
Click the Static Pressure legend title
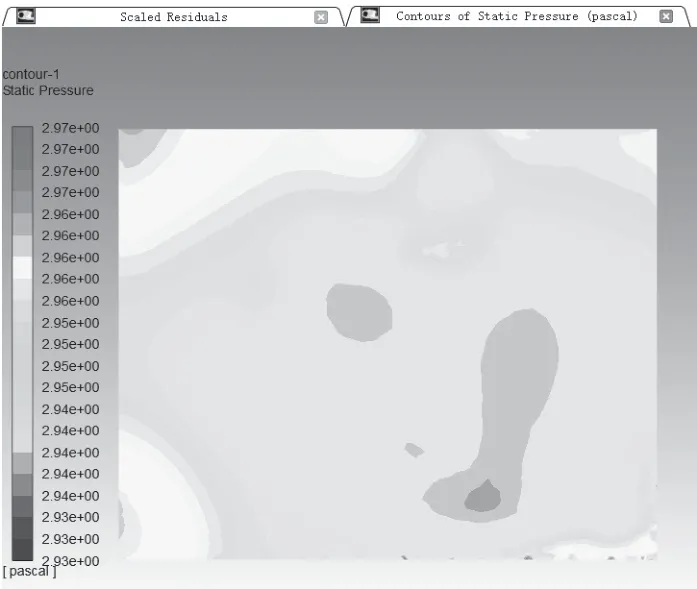point(48,90)
